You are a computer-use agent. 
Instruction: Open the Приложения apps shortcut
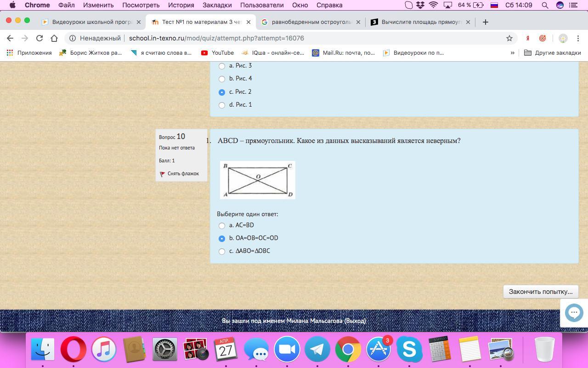(29, 53)
